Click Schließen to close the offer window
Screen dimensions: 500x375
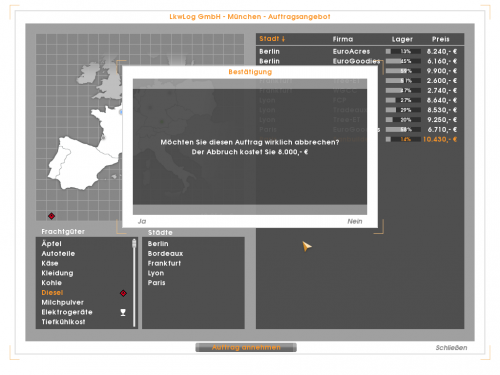[451, 348]
